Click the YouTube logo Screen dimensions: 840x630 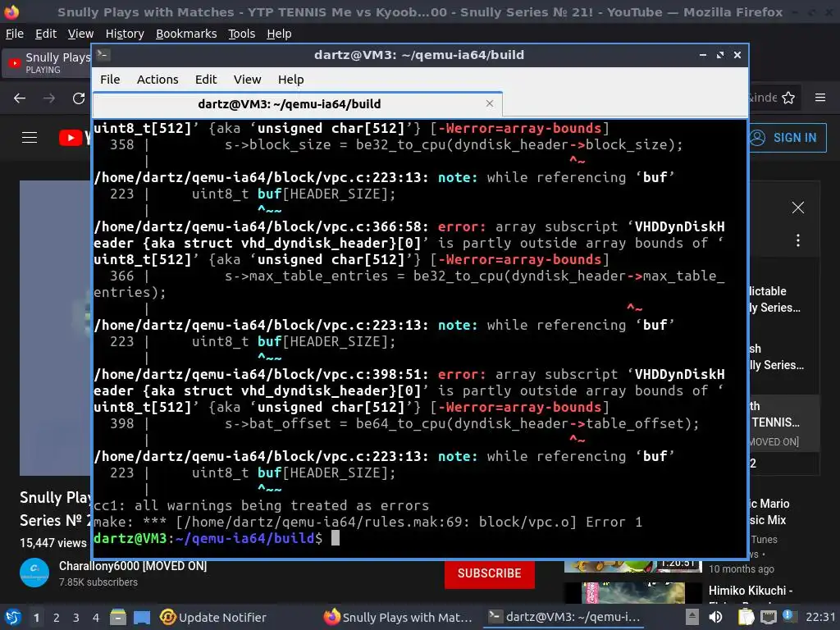[x=74, y=138]
